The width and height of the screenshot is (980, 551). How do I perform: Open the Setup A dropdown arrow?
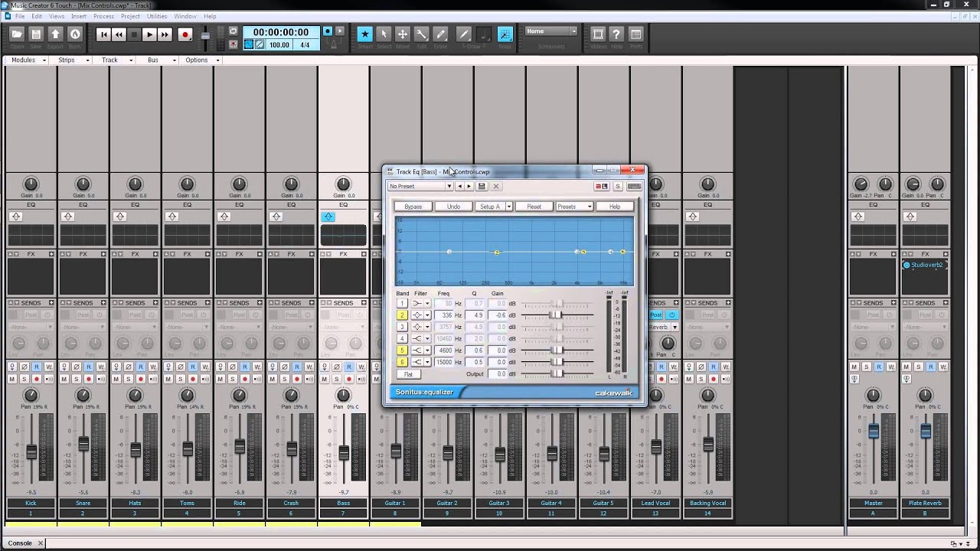tap(508, 207)
